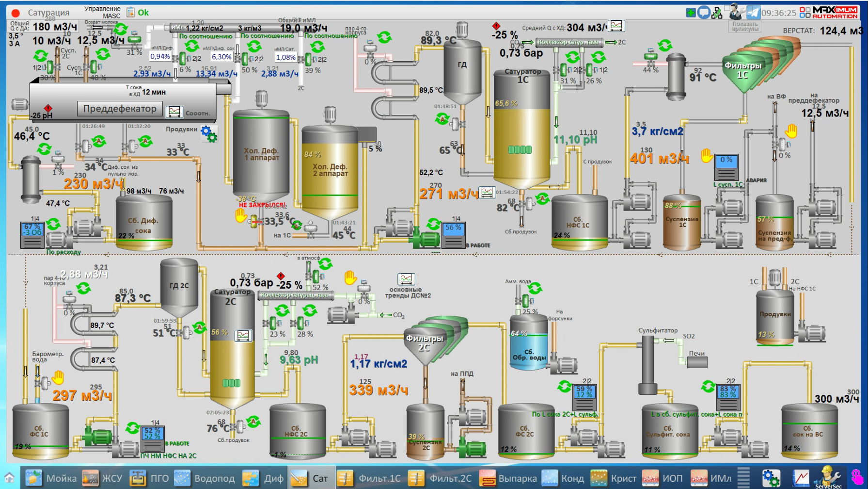This screenshot has height=489, width=868.
Task: Open ServerSec worker icon in bottom bar
Action: point(828,477)
